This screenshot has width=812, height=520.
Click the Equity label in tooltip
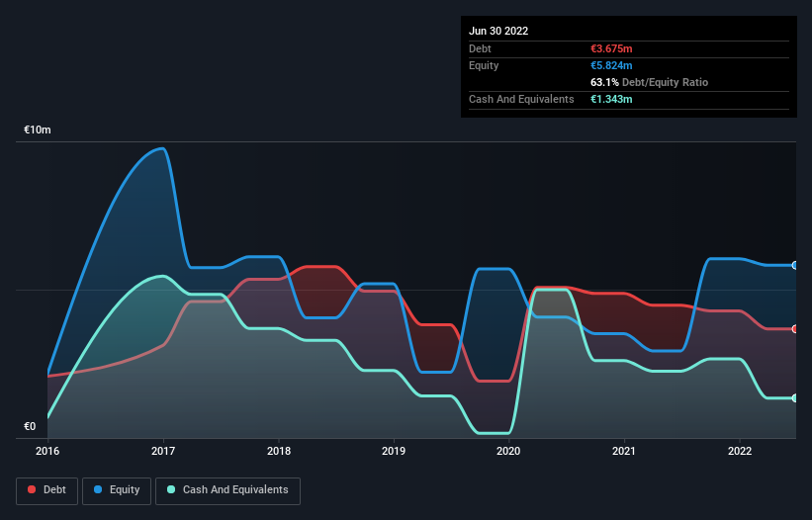pyautogui.click(x=484, y=65)
